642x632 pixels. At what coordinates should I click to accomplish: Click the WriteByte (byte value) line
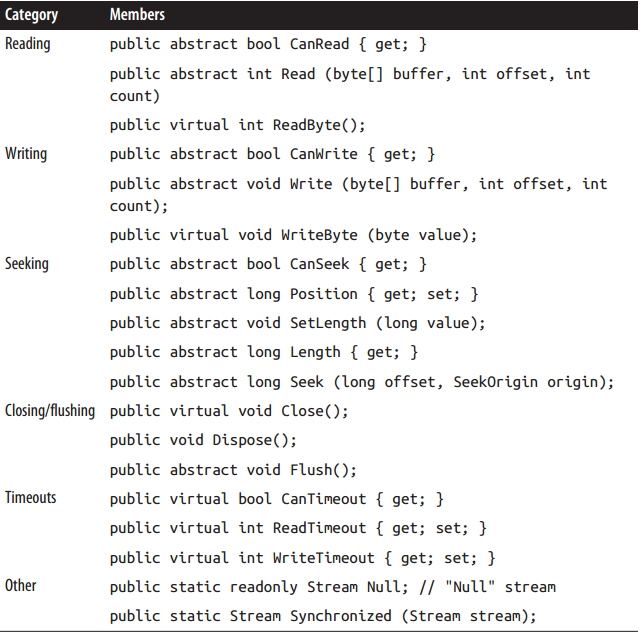tap(293, 235)
